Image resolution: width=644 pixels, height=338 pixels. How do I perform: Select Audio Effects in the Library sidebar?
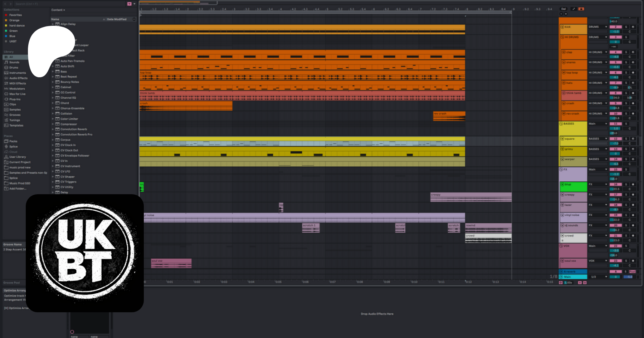[18, 78]
